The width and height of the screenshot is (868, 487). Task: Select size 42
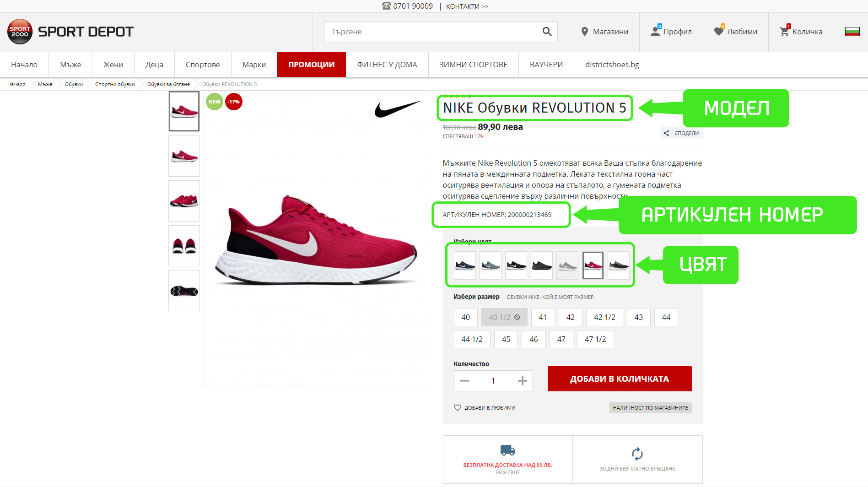point(571,317)
